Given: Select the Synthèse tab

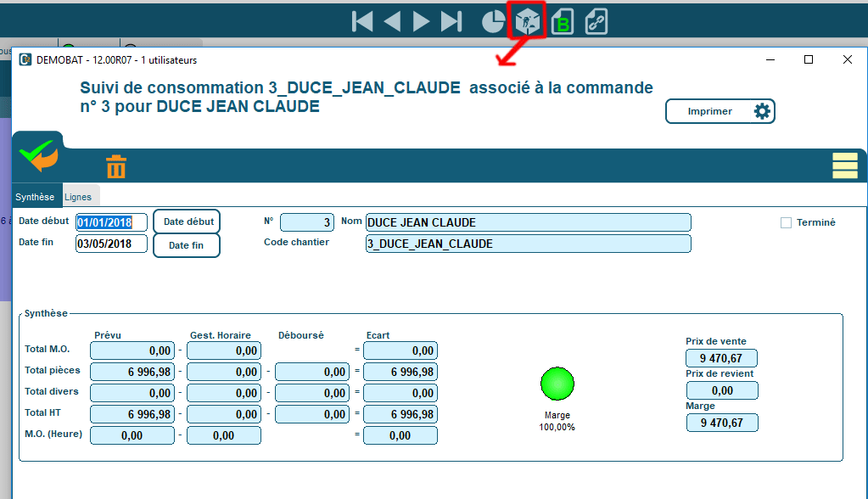Looking at the screenshot, I should [35, 197].
